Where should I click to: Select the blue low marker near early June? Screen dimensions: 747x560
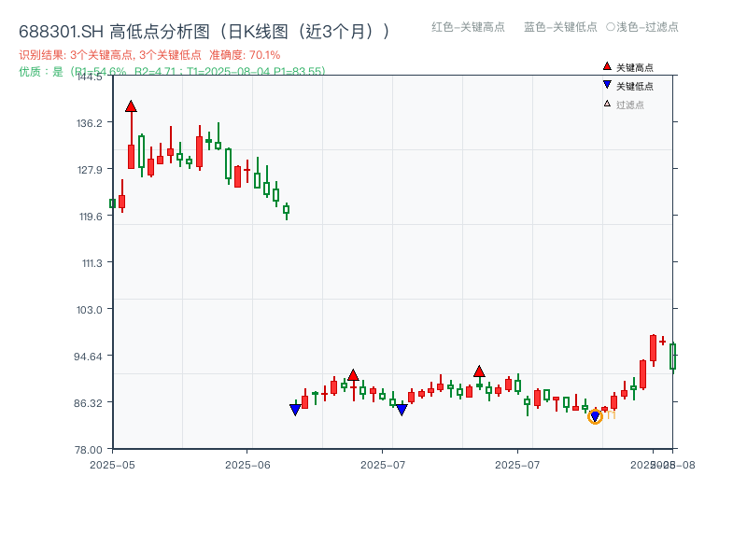coord(295,408)
